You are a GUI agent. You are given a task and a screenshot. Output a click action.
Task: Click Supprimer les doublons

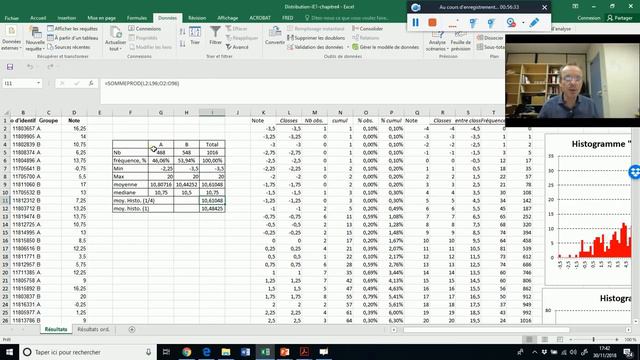(x=316, y=38)
